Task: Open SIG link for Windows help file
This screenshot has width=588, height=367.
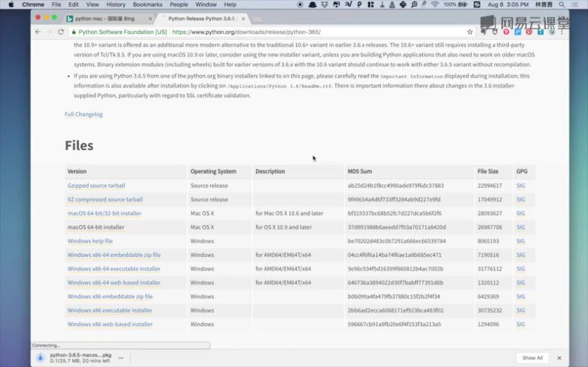Action: pyautogui.click(x=520, y=241)
